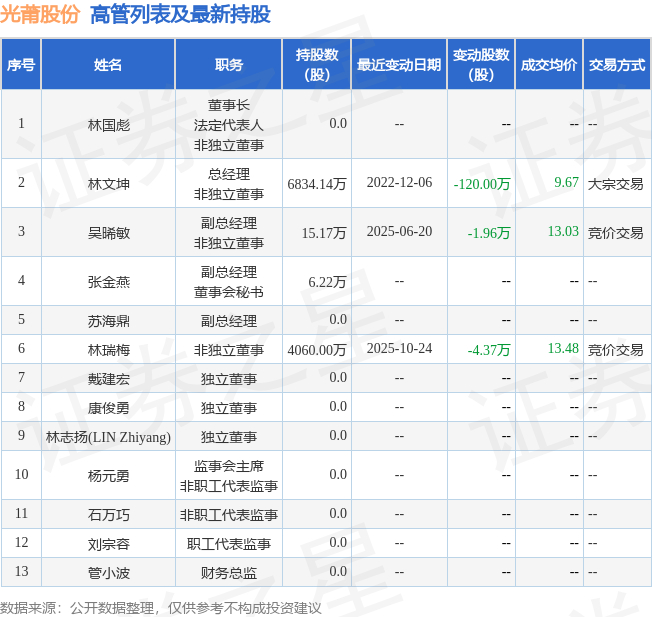The image size is (652, 617).
Task: Select the 交易方式 column header
Action: coord(617,64)
